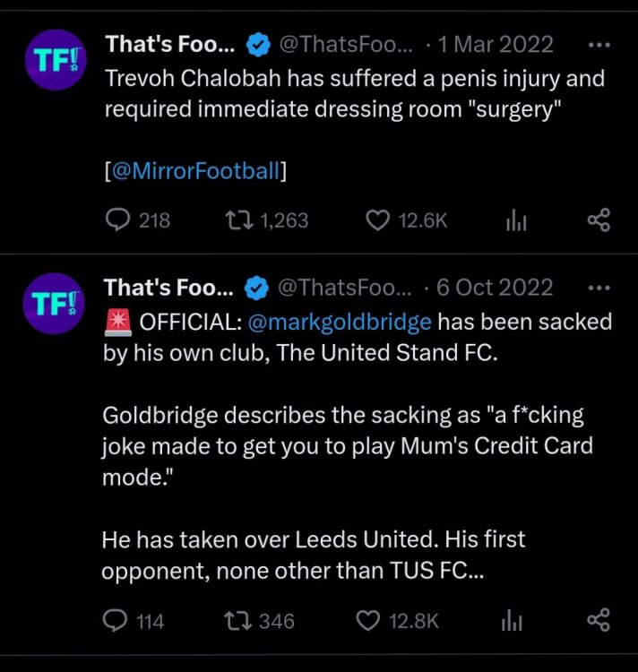Open TF avatar on the first tweet
The width and height of the screenshot is (638, 672).
(x=56, y=60)
